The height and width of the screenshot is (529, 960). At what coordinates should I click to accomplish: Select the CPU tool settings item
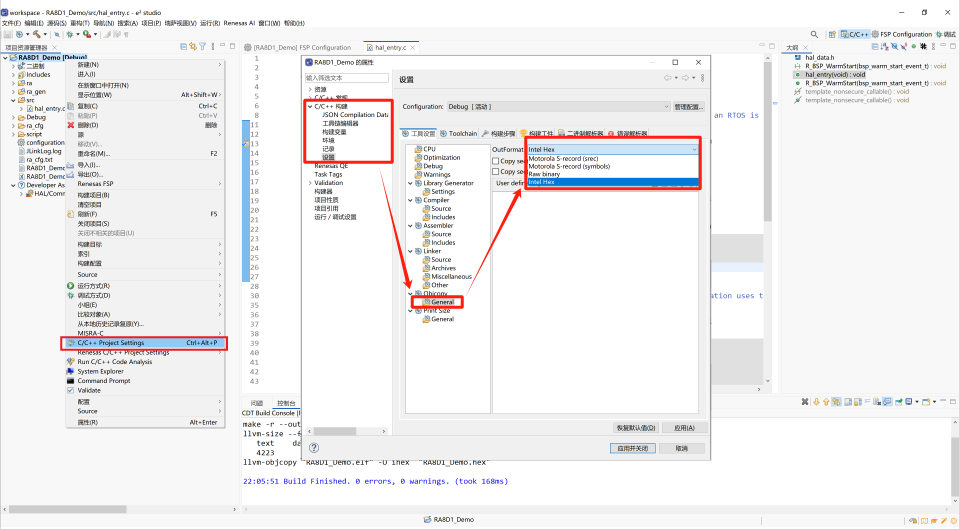[429, 149]
